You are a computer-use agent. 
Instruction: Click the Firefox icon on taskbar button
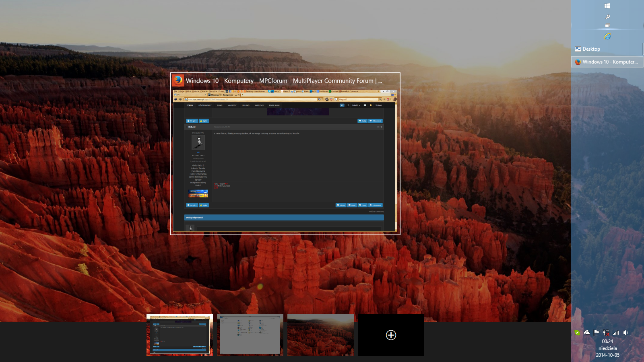578,62
